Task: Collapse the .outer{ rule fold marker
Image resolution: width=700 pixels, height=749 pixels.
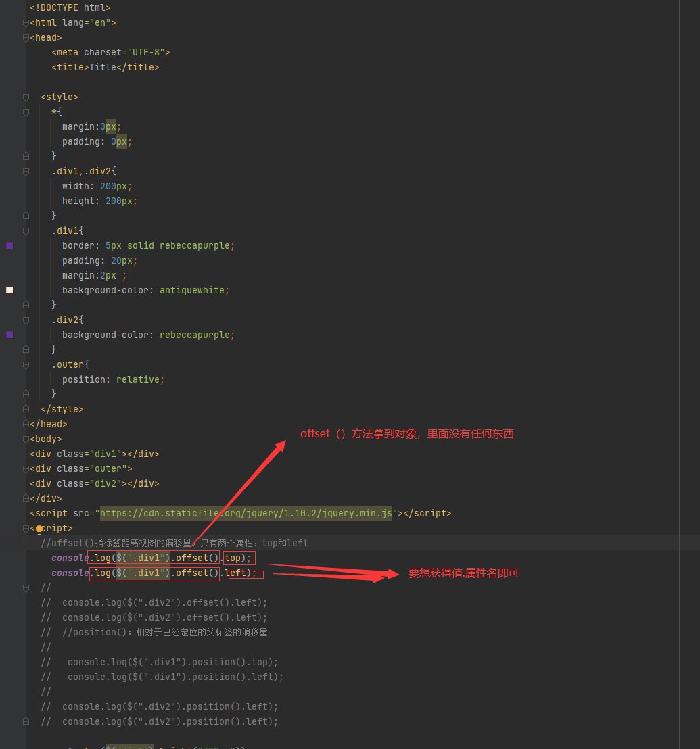Action: click(x=26, y=364)
